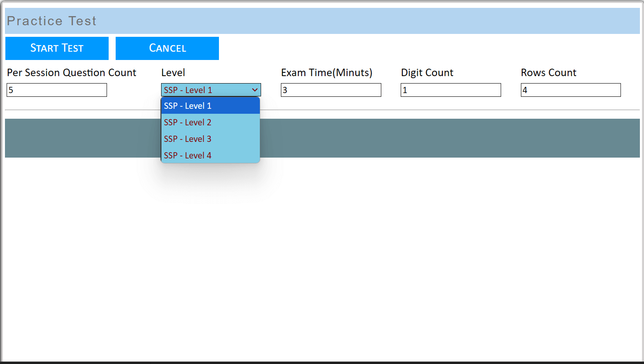Click the Cancel button
This screenshot has height=364, width=644.
point(167,48)
